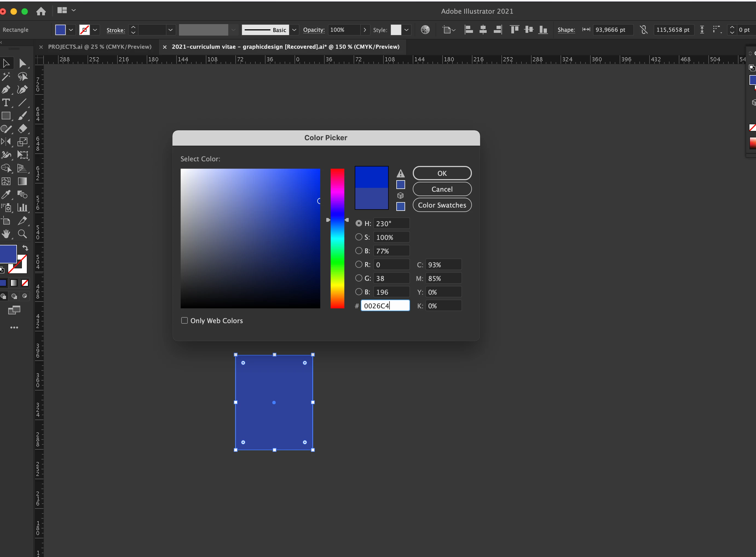Open the Recolor Artwork icon

[x=425, y=30]
